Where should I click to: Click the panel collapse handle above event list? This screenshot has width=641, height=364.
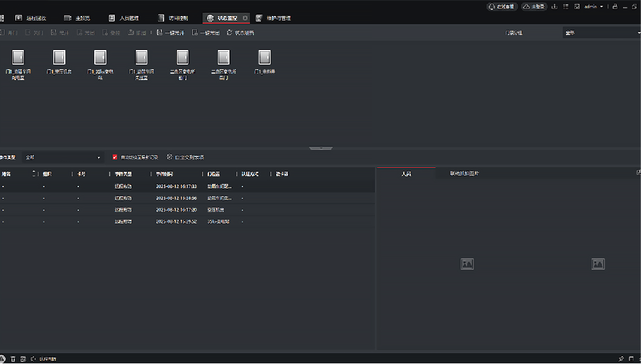pyautogui.click(x=320, y=149)
